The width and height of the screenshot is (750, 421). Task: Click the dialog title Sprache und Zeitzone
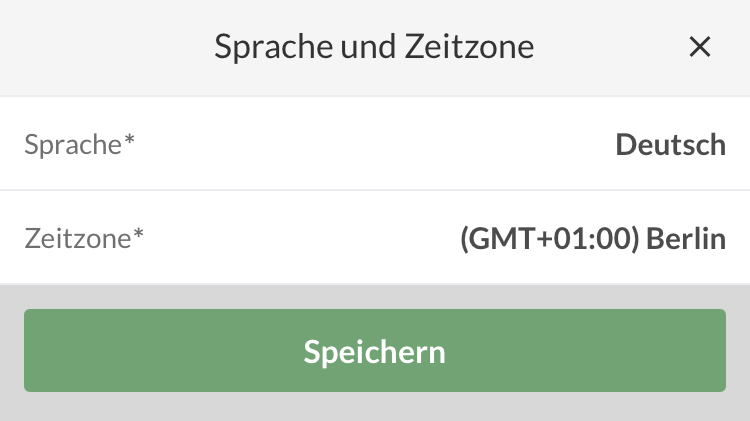pos(374,47)
